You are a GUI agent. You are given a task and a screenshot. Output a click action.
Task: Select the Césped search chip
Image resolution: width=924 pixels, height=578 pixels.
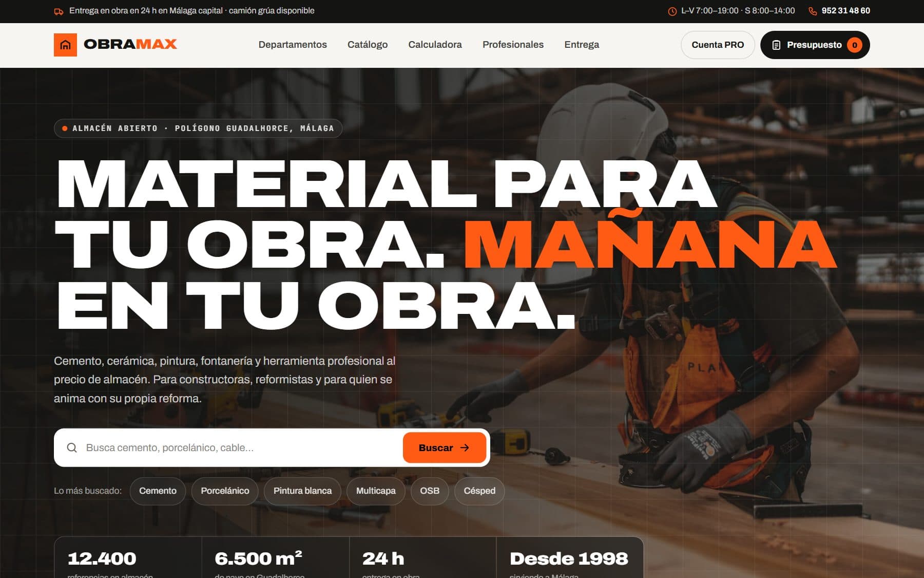click(x=479, y=491)
